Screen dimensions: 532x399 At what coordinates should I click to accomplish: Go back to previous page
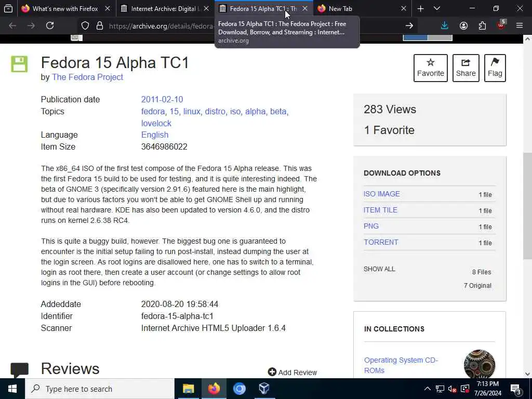(x=12, y=25)
